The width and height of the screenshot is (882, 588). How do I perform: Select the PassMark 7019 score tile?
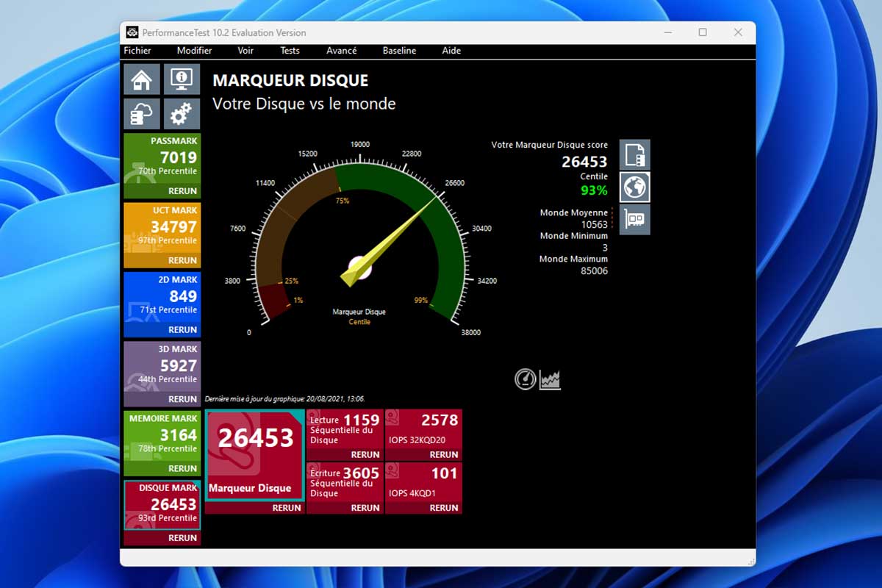pyautogui.click(x=162, y=158)
